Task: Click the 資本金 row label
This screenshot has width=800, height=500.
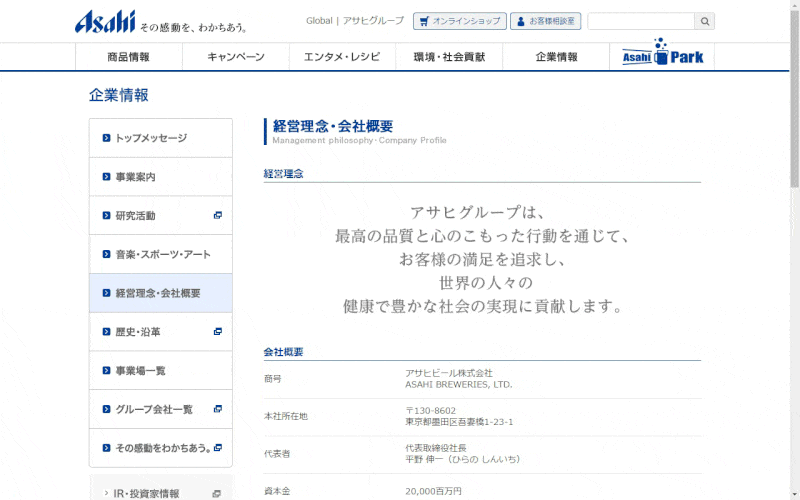Action: (277, 491)
